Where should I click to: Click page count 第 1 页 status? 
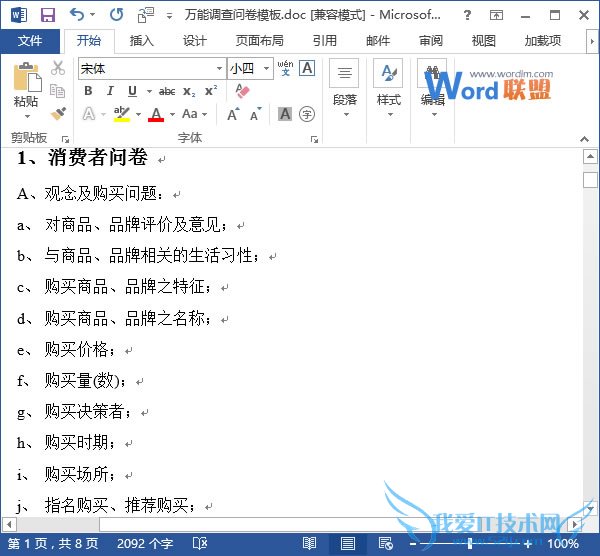click(x=53, y=544)
